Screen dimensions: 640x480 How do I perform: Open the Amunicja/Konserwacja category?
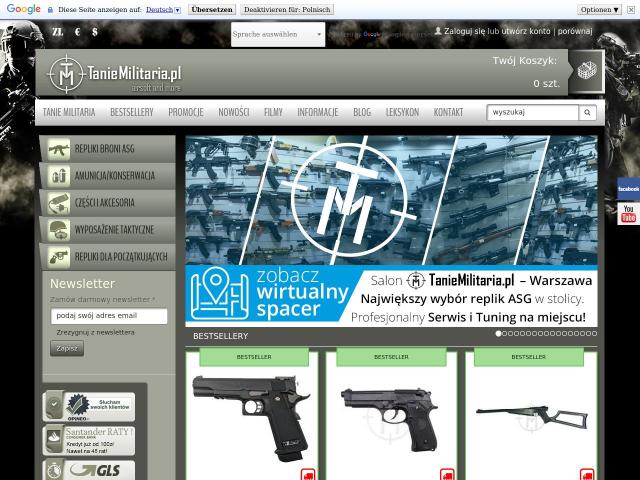pos(108,176)
